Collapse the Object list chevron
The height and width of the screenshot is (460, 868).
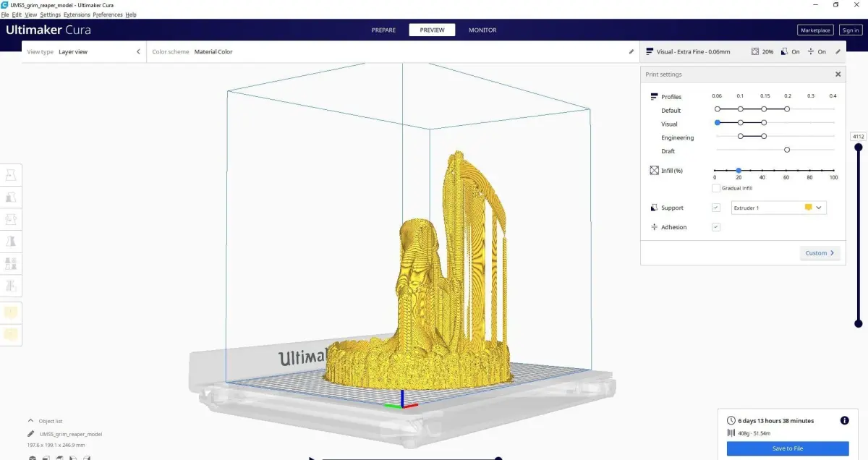coord(30,420)
